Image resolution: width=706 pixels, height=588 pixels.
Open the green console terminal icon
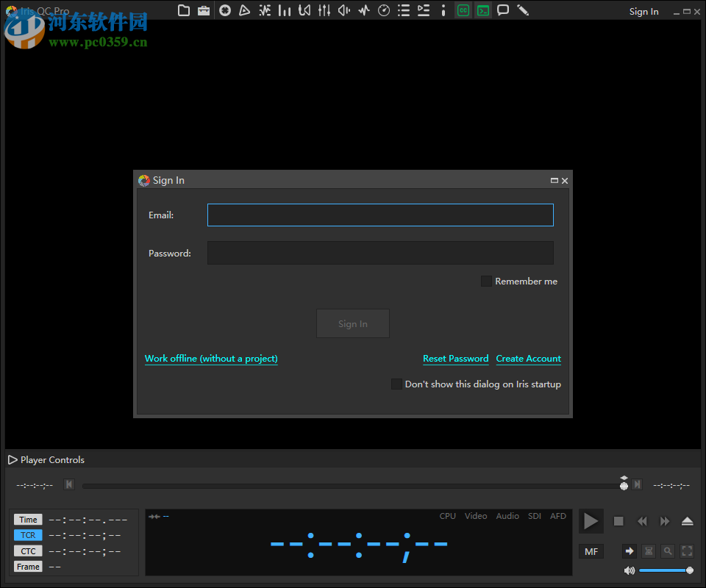coord(482,10)
